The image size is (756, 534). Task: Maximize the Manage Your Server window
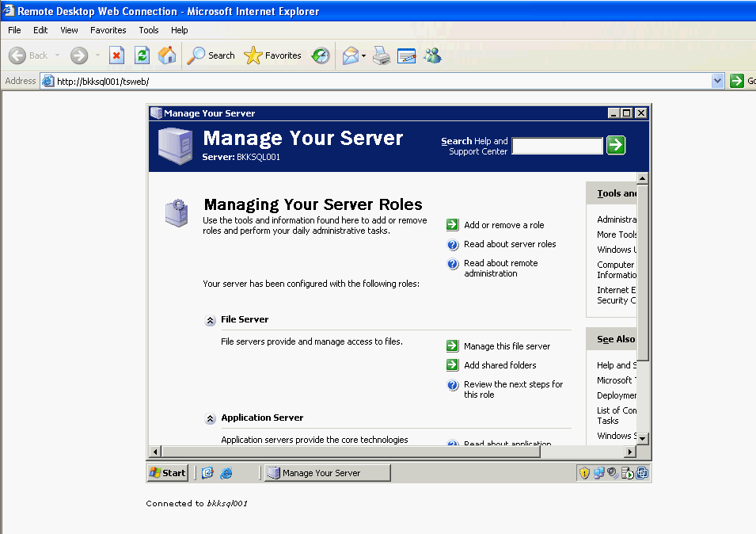click(626, 113)
